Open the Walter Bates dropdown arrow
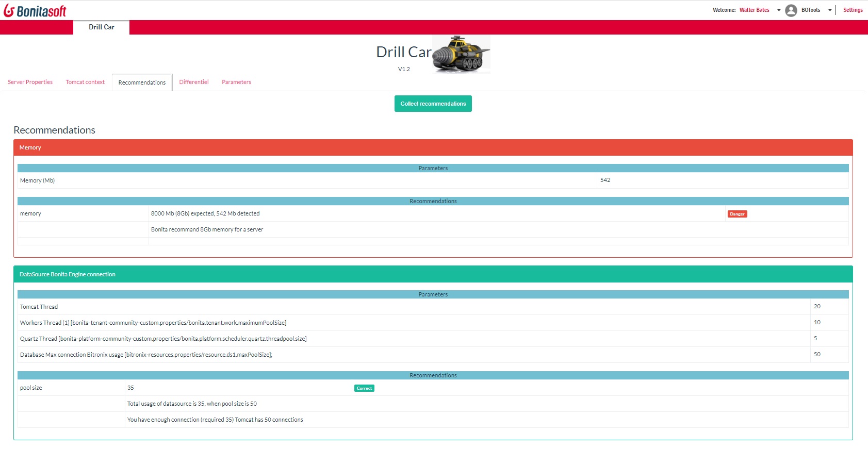Viewport: 868px width, 449px height. (x=778, y=10)
